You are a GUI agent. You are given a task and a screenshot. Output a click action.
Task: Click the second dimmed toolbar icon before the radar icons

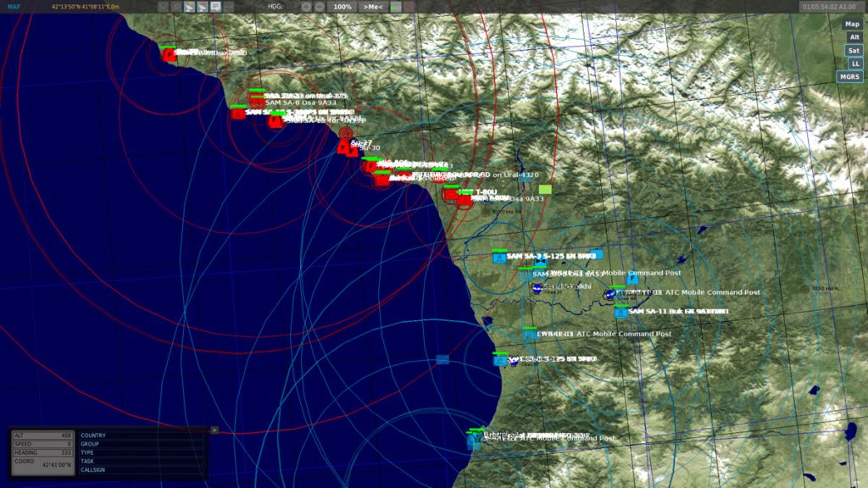[x=176, y=7]
